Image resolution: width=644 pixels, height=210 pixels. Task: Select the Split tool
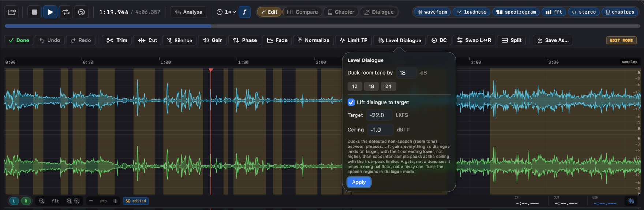(512, 40)
